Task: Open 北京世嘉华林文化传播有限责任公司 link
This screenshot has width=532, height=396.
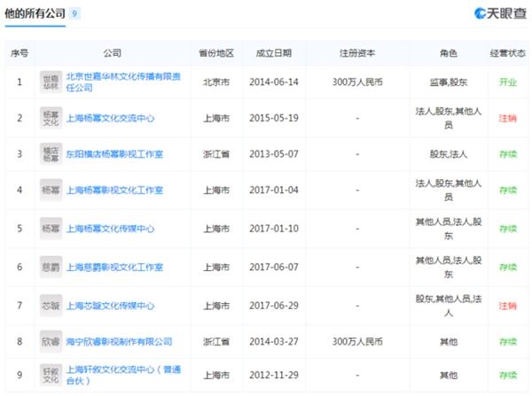Action: (x=123, y=82)
